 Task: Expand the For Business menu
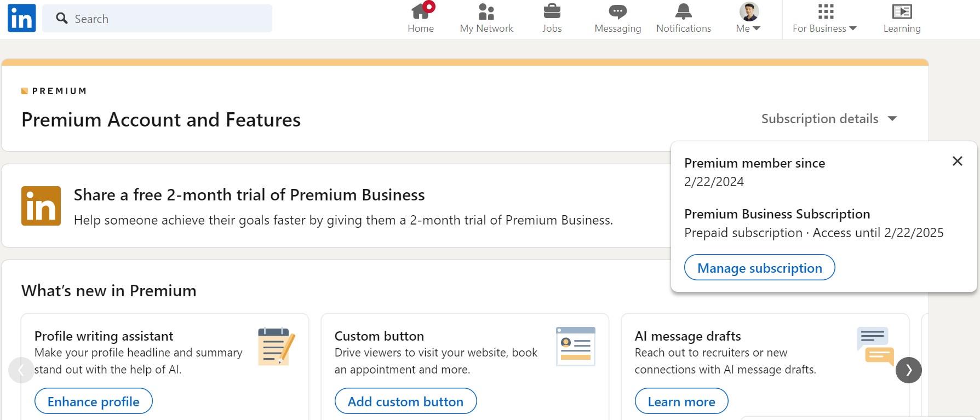pyautogui.click(x=824, y=18)
